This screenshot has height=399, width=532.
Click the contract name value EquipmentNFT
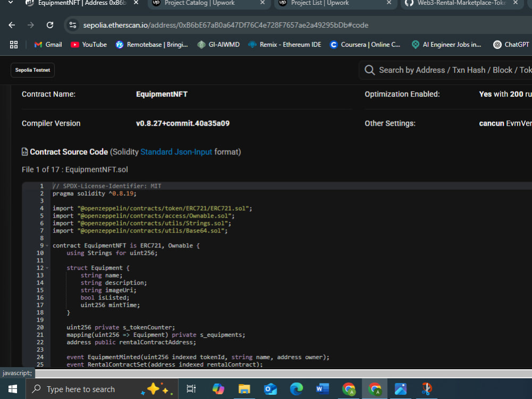click(x=162, y=94)
